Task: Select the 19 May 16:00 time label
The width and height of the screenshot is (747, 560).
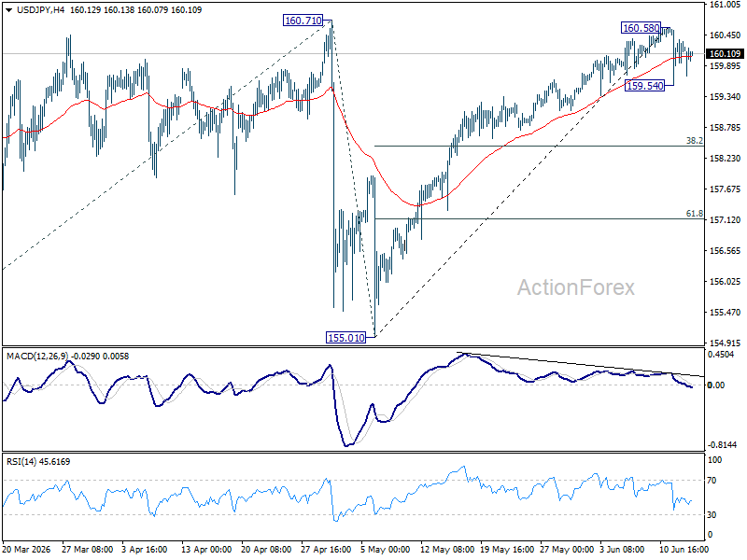Action: point(507,549)
